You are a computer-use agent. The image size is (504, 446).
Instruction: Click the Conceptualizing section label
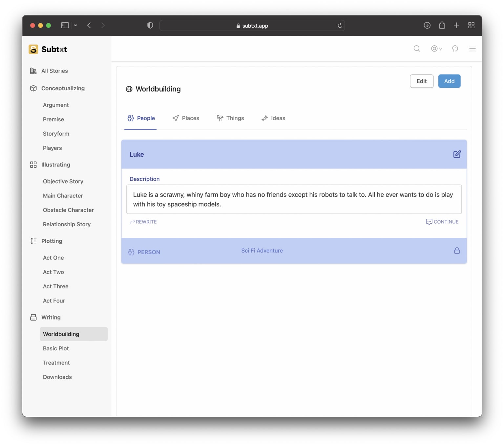click(63, 88)
